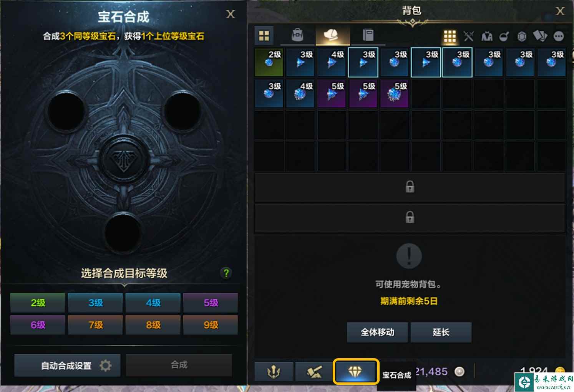Screen dimensions: 574x392
Task: Show all items with yellow grid filter
Action: pyautogui.click(x=450, y=36)
